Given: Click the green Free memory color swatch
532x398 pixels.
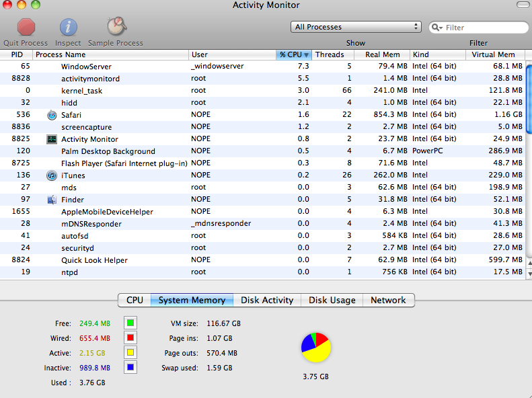Looking at the screenshot, I should pyautogui.click(x=130, y=323).
